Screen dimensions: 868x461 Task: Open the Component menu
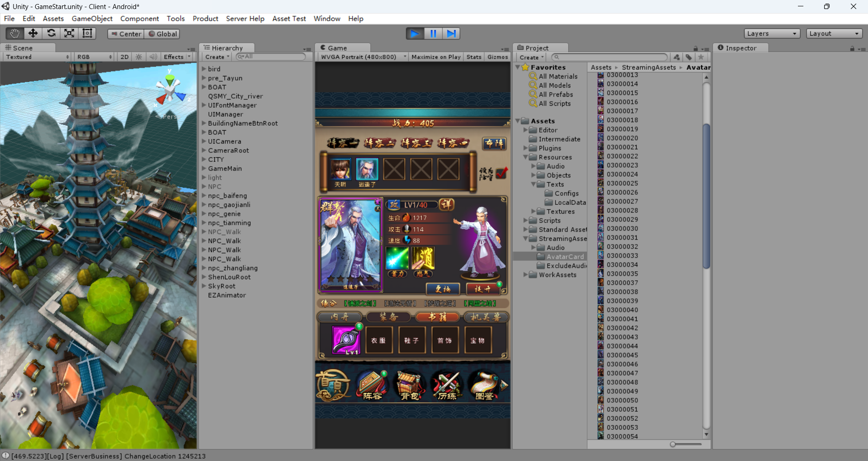(139, 19)
